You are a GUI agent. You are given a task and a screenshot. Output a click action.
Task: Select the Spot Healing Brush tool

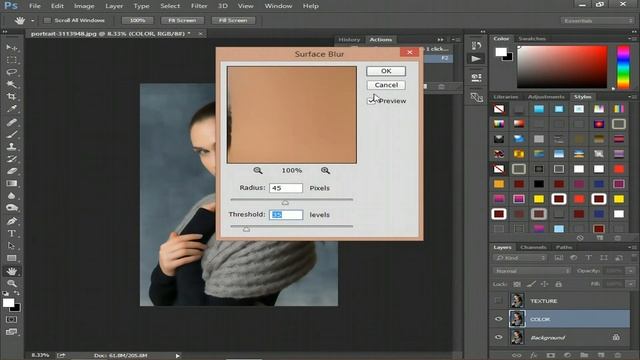(x=11, y=122)
